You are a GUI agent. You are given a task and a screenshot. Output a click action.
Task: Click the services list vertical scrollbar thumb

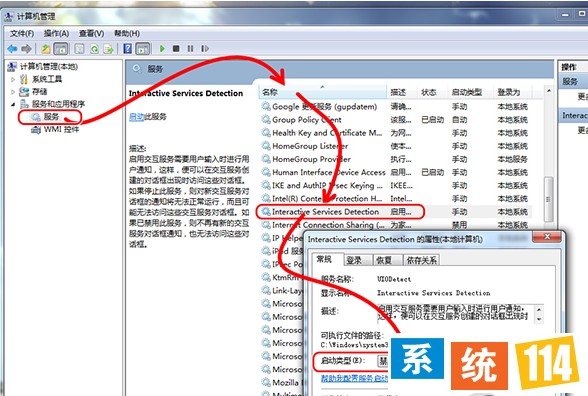coord(548,199)
